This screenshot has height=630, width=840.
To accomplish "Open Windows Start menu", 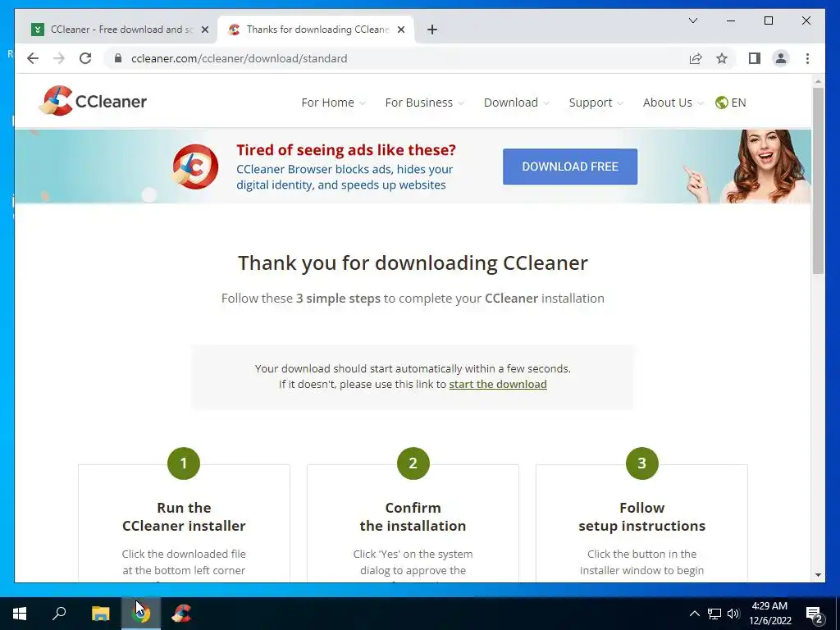I will point(20,614).
